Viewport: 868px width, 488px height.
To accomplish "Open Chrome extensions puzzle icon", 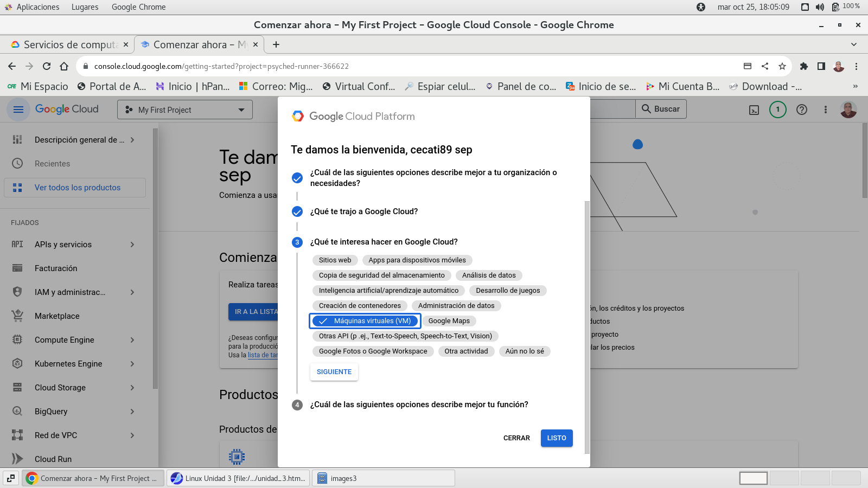I will pyautogui.click(x=804, y=66).
